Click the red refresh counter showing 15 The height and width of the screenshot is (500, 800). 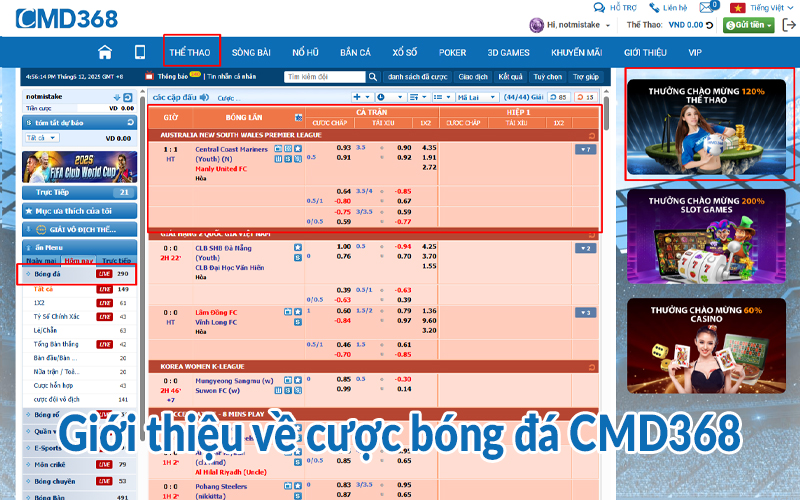[x=586, y=97]
